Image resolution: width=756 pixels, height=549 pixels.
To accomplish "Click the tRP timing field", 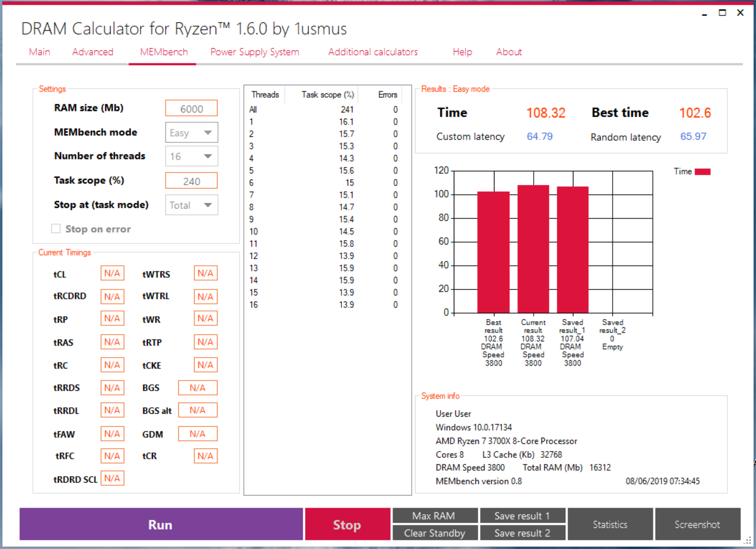I will [112, 318].
